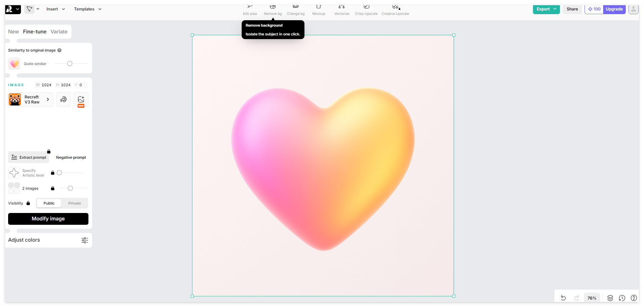Click the Specify Artistic level star icon
This screenshot has height=307, width=644.
[14, 173]
